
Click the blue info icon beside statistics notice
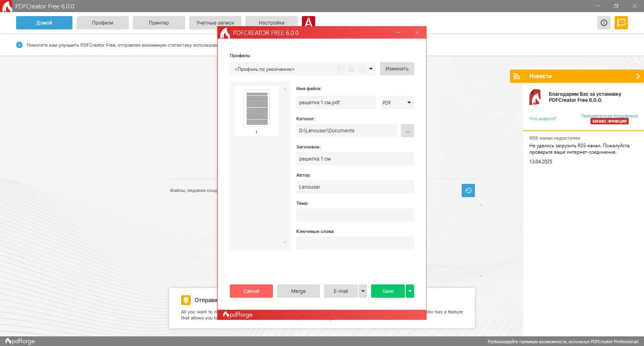[x=19, y=45]
